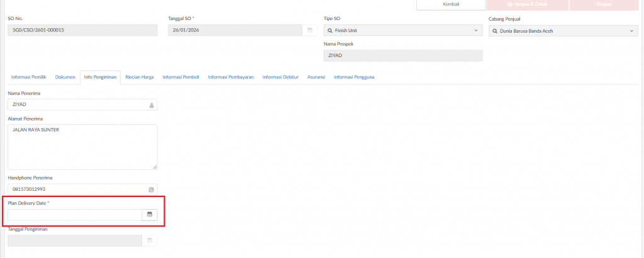644x258 pixels.
Task: Select the Informasi Pembayaran tab
Action: click(x=230, y=77)
